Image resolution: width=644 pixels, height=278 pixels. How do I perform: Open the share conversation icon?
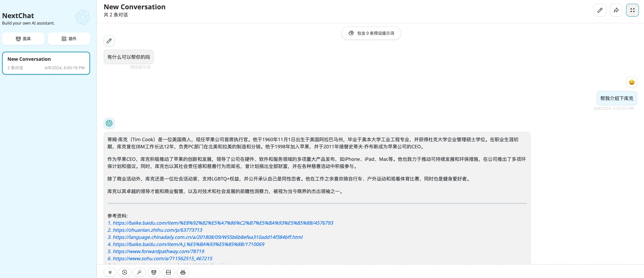616,10
